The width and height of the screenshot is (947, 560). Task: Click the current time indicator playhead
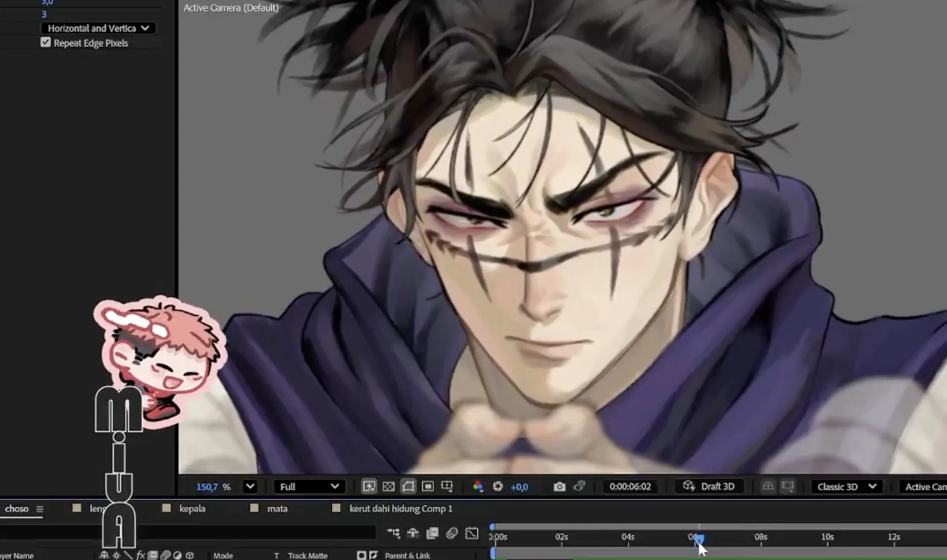699,538
